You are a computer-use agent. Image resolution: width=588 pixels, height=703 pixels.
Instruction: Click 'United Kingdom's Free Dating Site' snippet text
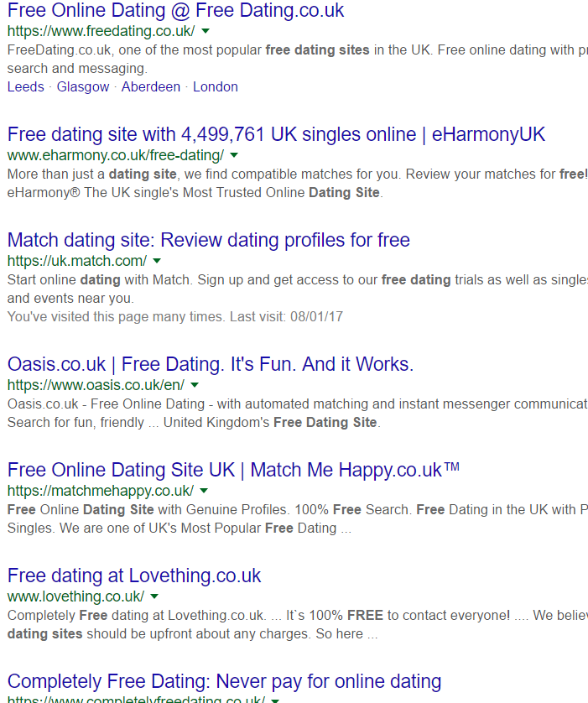(x=272, y=422)
